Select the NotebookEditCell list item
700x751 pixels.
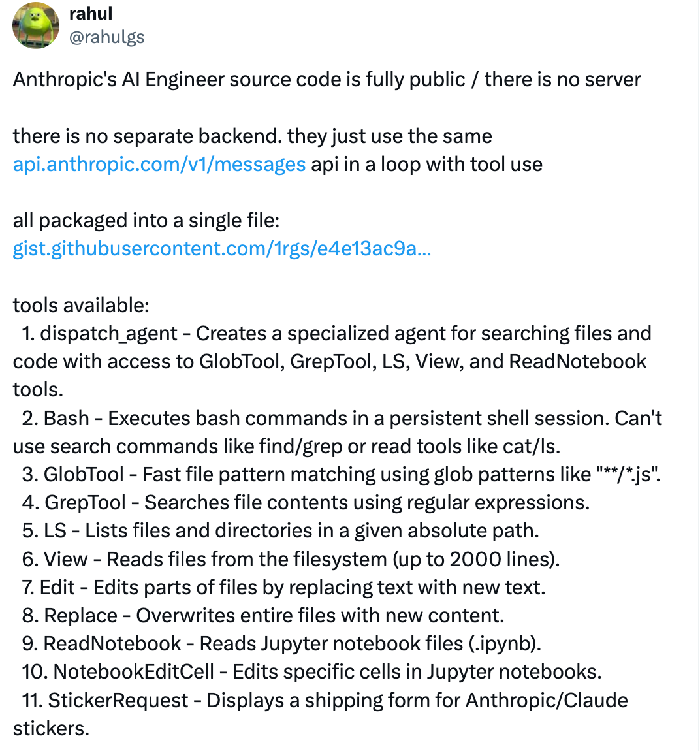pyautogui.click(x=311, y=672)
